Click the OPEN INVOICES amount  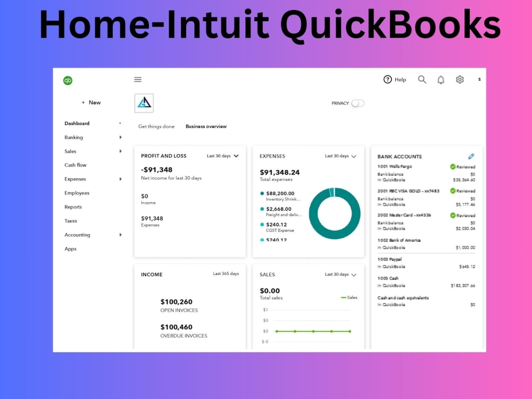[x=177, y=301]
